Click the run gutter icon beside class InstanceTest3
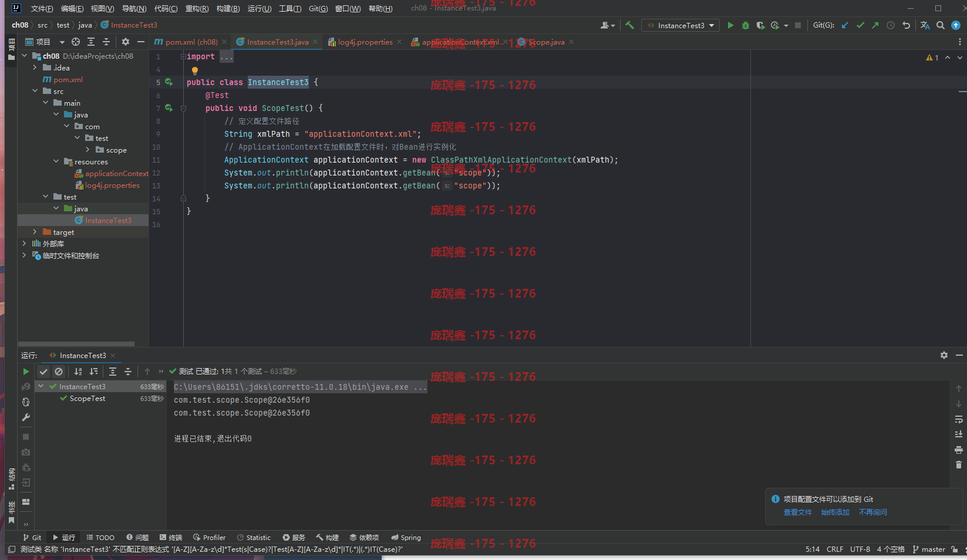 169,82
